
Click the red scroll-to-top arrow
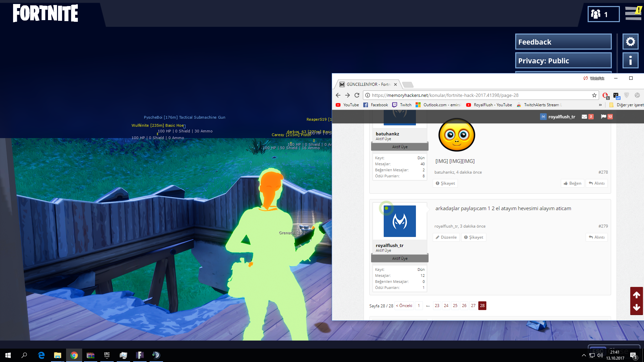[x=637, y=295]
